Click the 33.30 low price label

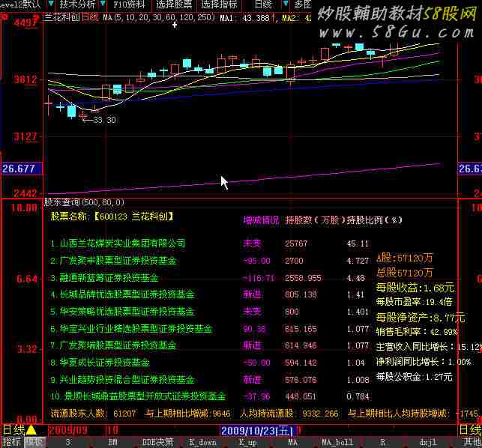(x=103, y=120)
